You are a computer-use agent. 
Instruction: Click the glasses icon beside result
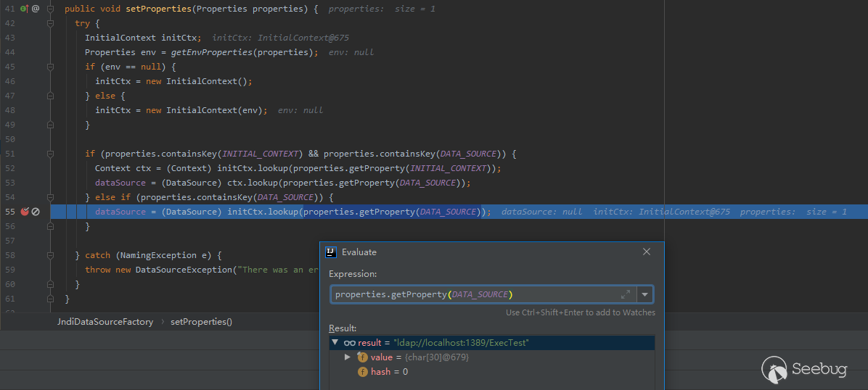coord(349,343)
